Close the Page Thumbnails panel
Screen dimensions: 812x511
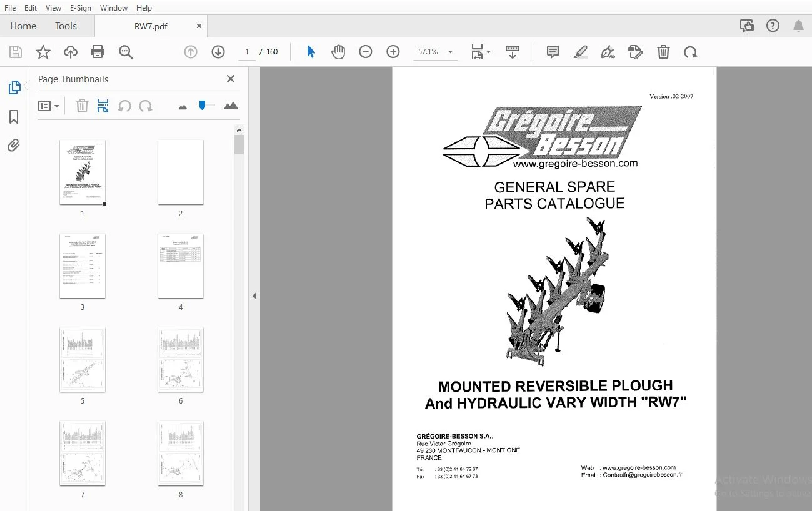pos(231,79)
